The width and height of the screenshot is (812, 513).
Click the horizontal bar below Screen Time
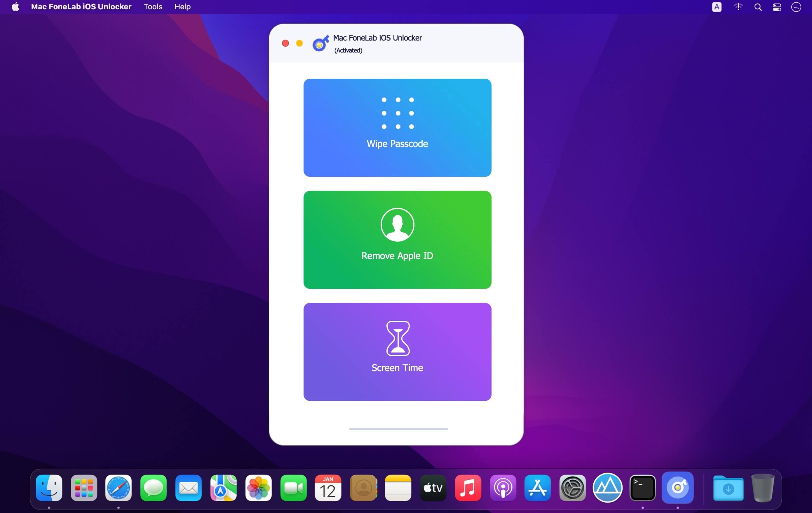(x=398, y=429)
